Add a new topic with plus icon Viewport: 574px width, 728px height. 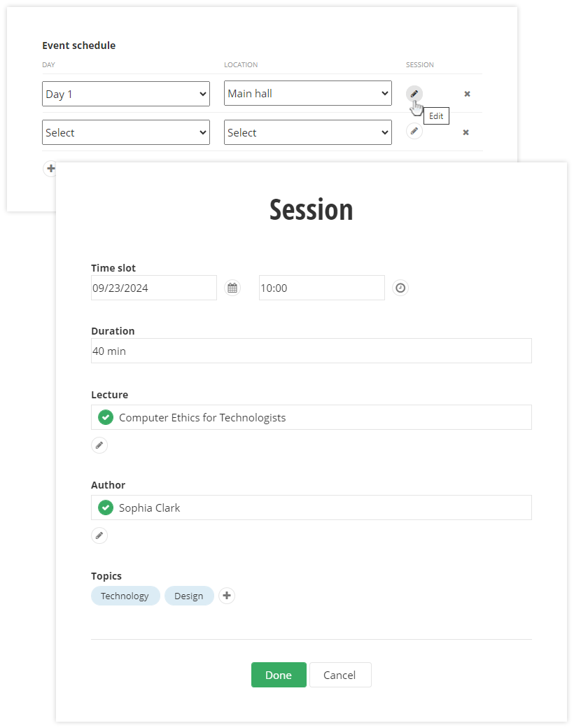[226, 596]
